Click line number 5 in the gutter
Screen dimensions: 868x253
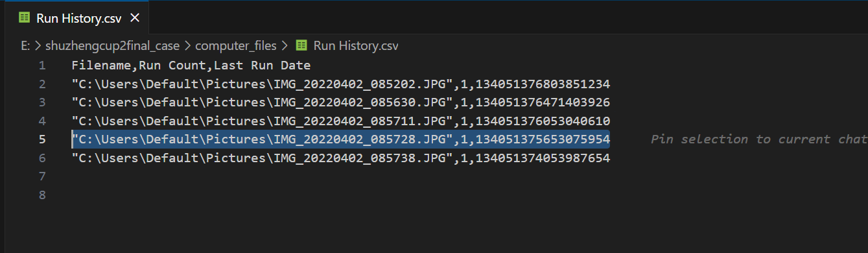[42, 139]
